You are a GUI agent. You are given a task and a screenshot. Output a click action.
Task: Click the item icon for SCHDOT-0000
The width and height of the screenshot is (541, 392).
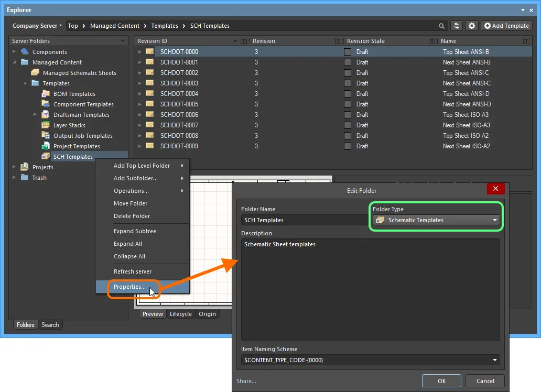150,51
